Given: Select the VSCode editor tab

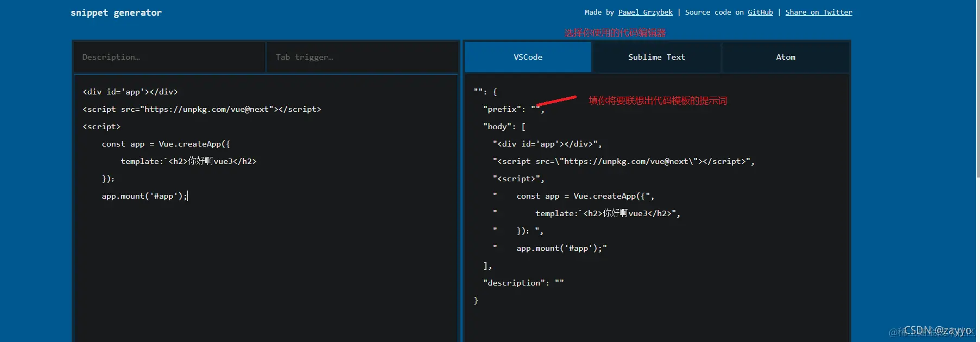Looking at the screenshot, I should 528,57.
